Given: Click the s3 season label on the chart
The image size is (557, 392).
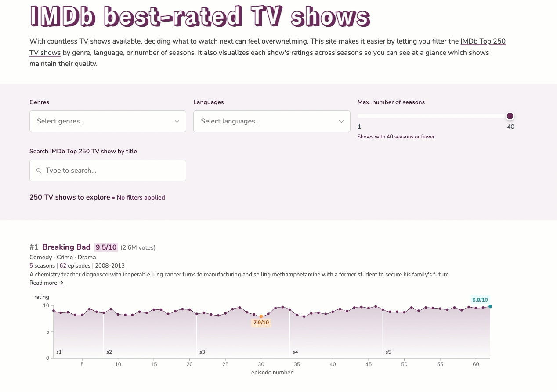Looking at the screenshot, I should [x=202, y=352].
